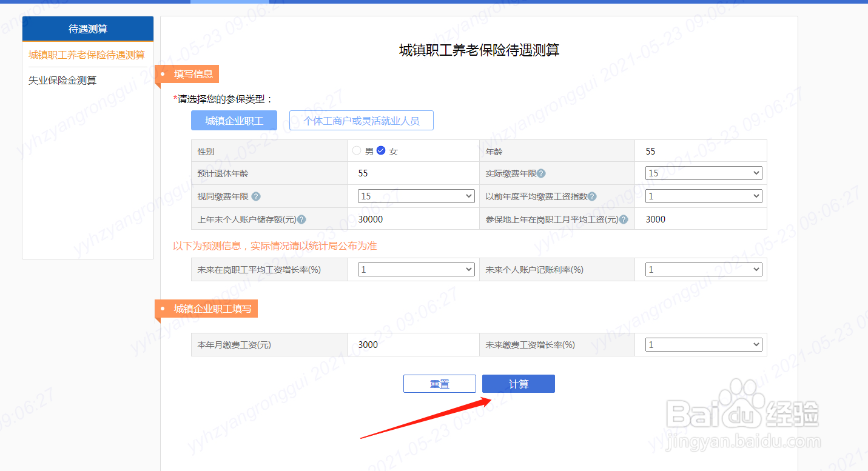Screen dimensions: 868x471
Task: Choose the 城镇企业职工 insurance type
Action: coord(234,121)
